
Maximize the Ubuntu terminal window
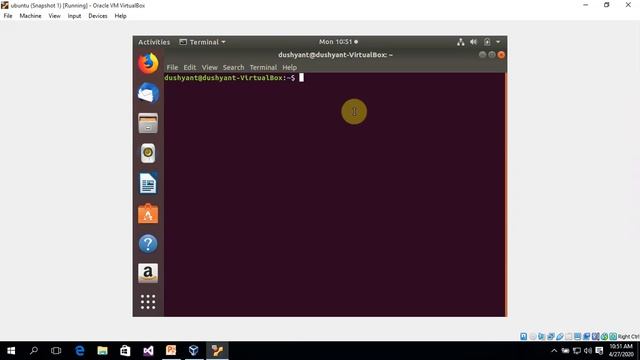[492, 55]
